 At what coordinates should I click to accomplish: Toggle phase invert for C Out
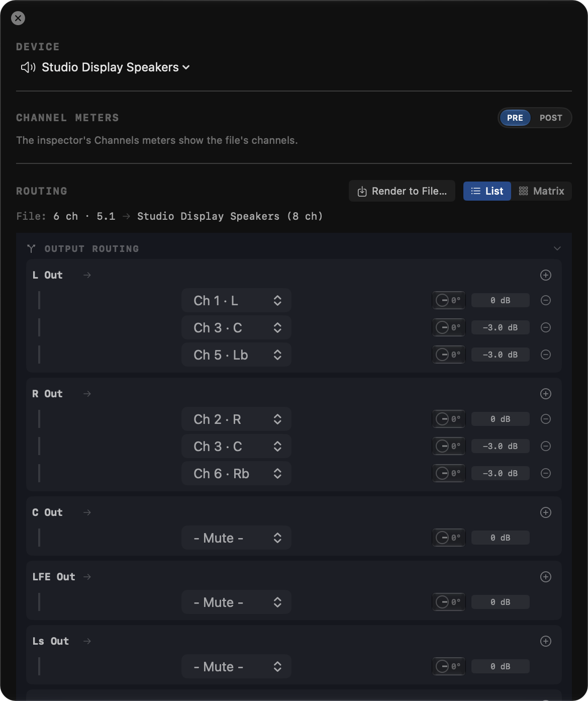tap(449, 538)
